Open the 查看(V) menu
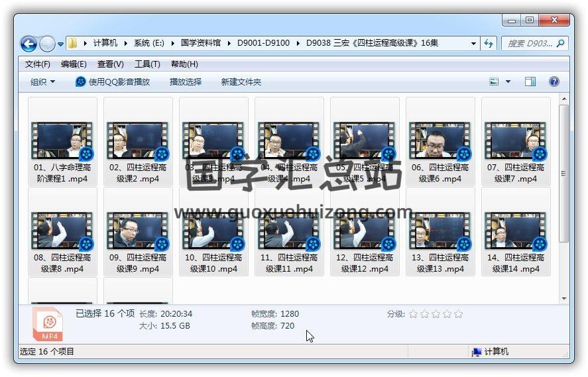 click(x=110, y=64)
